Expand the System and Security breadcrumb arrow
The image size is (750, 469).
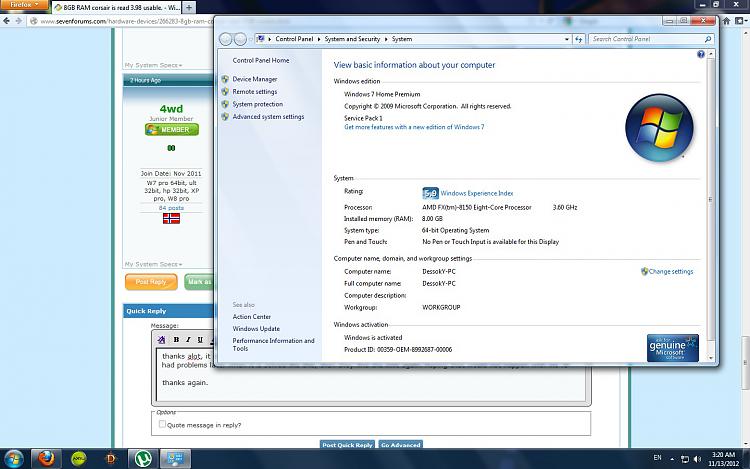386,39
